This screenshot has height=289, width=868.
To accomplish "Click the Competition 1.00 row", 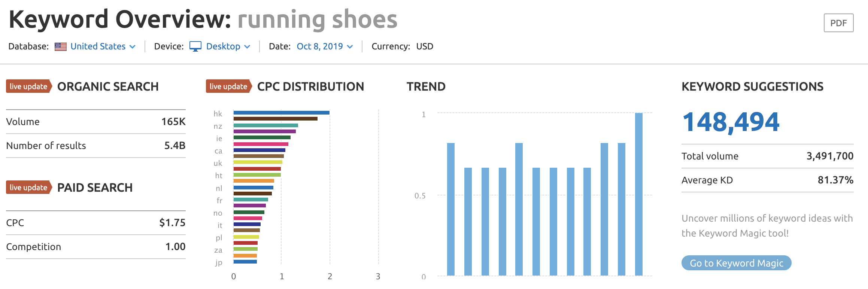I will 96,247.
